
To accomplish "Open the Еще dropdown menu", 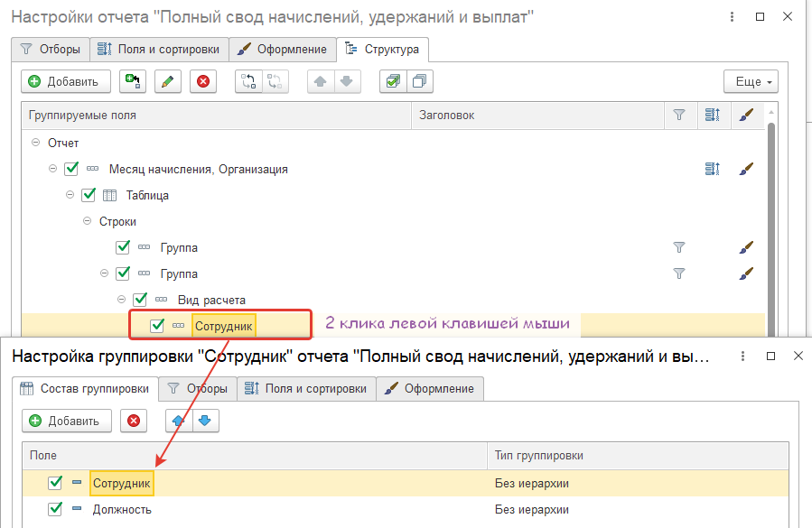I will coord(751,81).
